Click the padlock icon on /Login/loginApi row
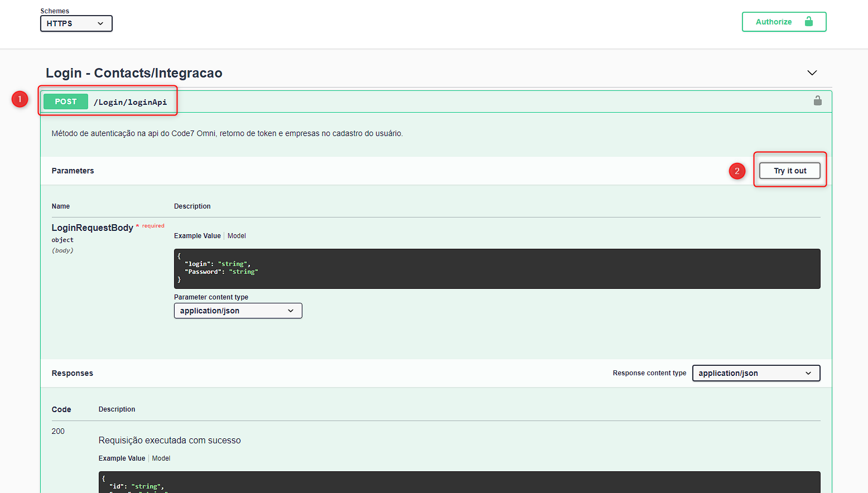Screen dimensions: 868x493 pos(817,101)
